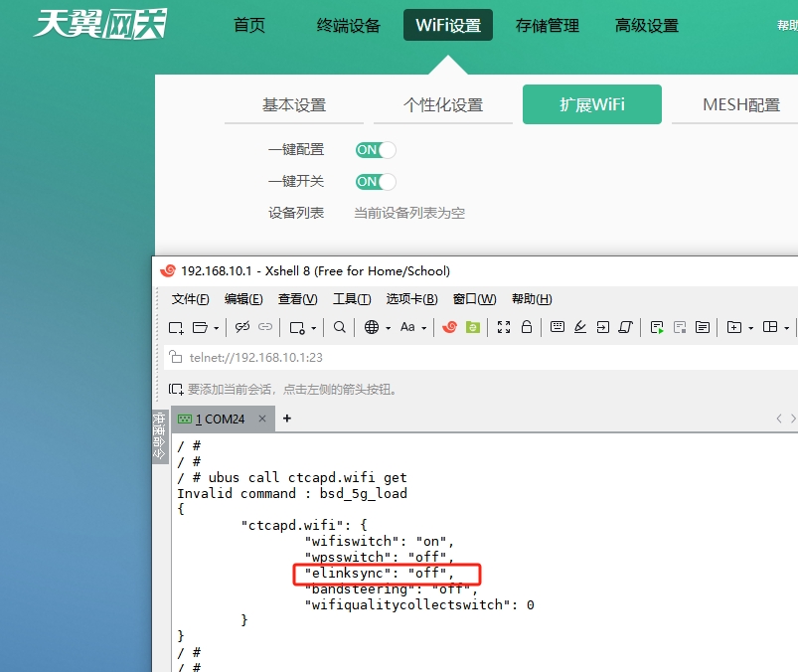Screen dimensions: 798x672
Task: Open the MESH配置 tab
Action: [741, 104]
